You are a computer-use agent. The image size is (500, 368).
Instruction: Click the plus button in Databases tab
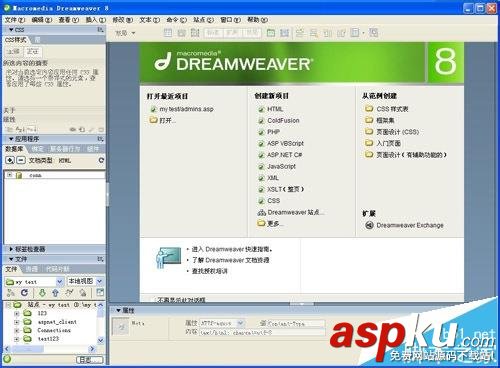pyautogui.click(x=10, y=160)
